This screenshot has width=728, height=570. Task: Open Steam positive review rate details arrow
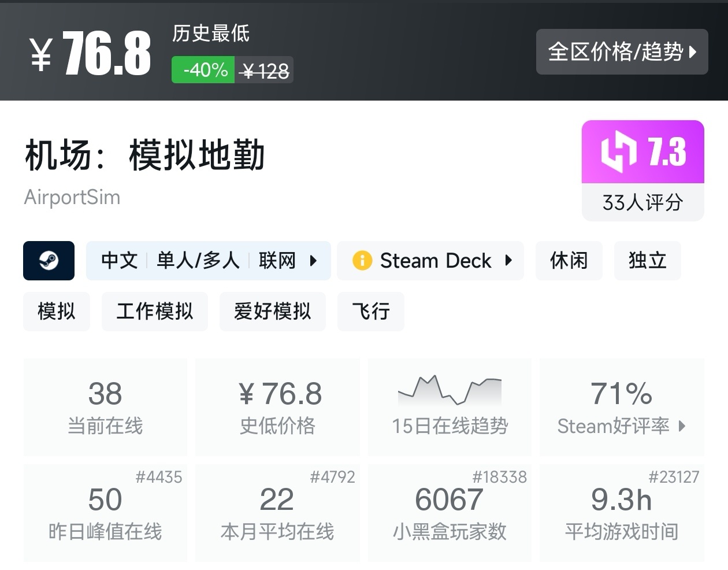pos(682,427)
